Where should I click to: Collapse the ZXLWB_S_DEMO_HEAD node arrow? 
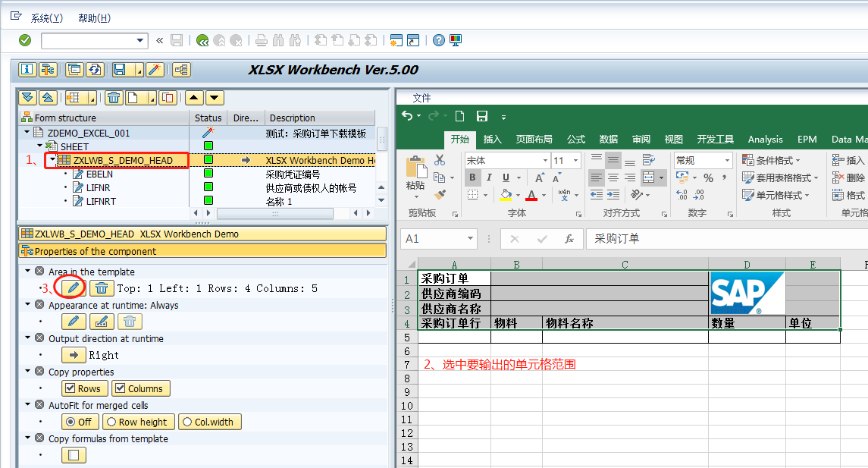click(x=52, y=159)
